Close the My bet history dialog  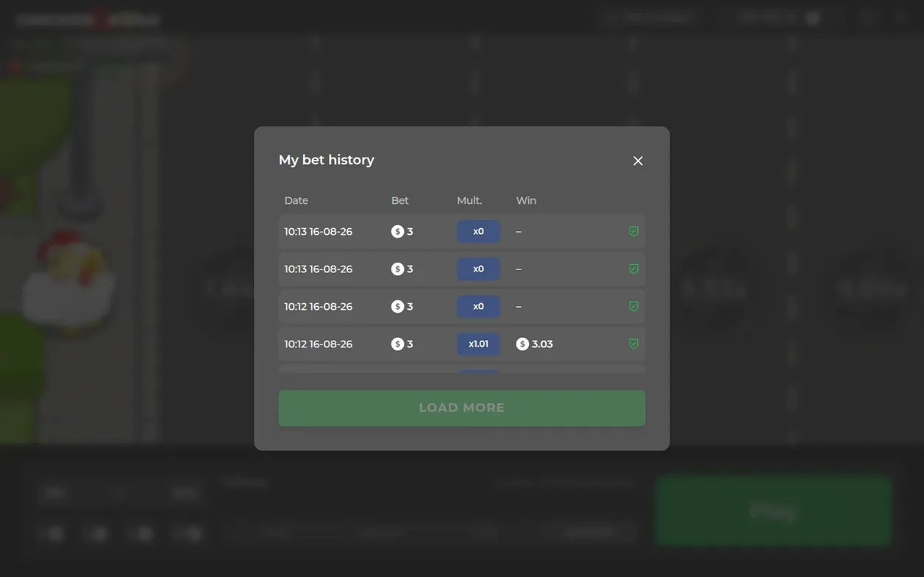638,160
